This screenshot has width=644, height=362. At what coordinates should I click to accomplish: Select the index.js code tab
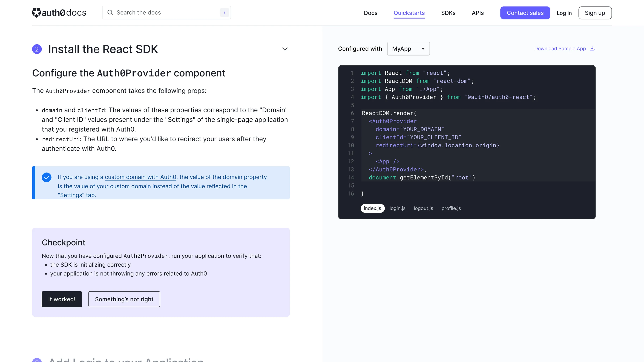(x=372, y=208)
